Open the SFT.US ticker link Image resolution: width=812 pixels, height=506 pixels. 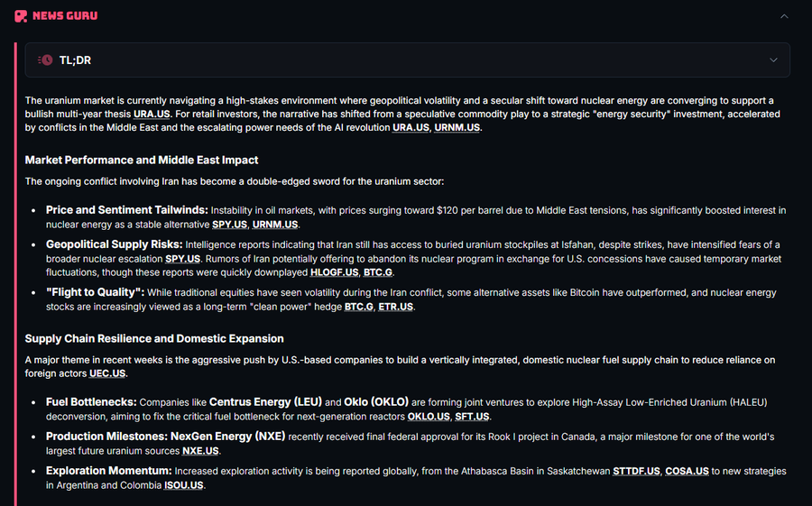[x=472, y=417]
